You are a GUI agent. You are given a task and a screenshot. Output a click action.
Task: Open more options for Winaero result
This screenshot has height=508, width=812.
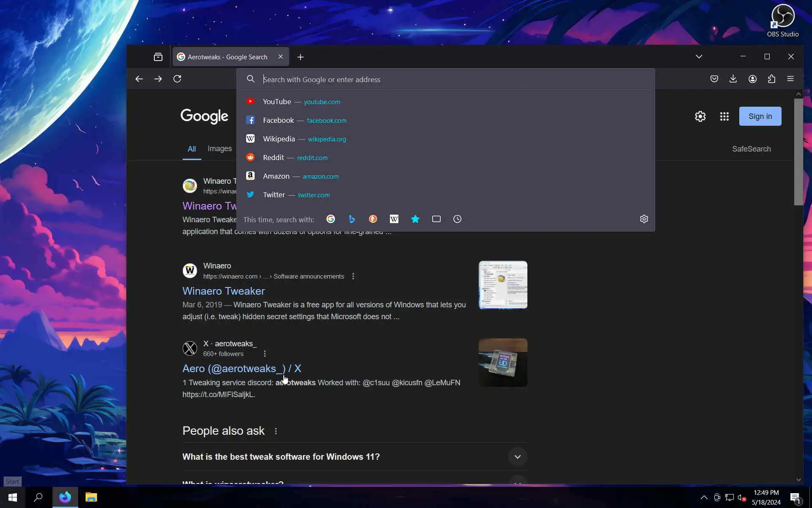click(x=353, y=276)
